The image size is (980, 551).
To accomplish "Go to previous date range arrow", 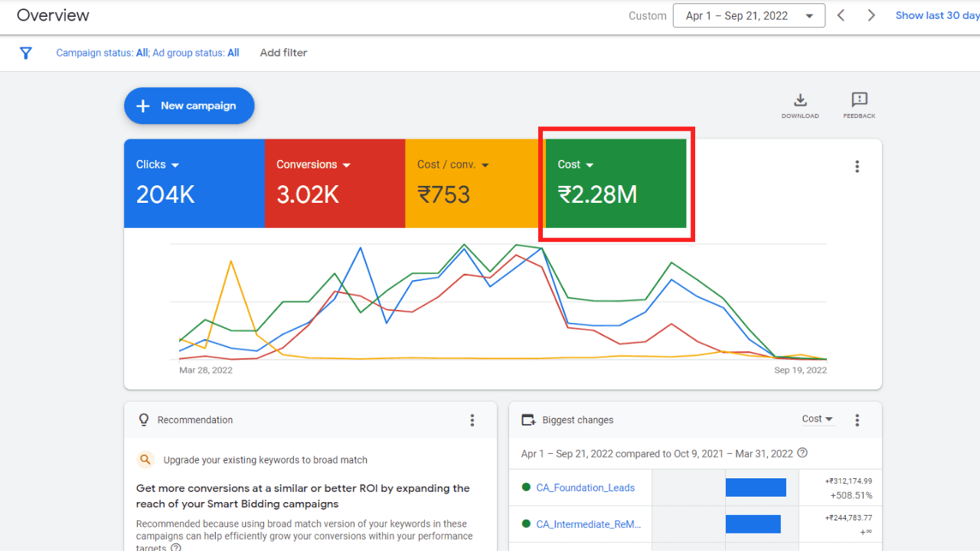I will coord(841,15).
